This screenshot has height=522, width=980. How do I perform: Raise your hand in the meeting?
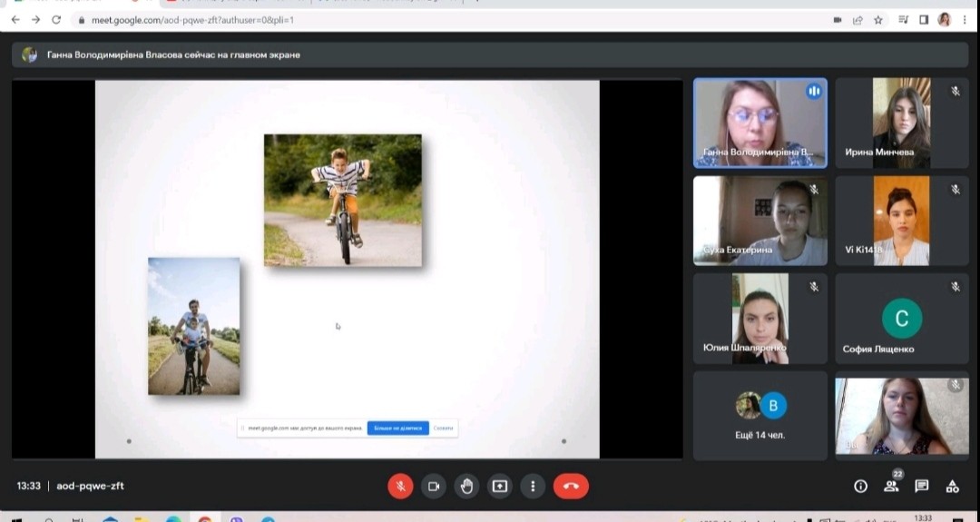click(x=466, y=487)
